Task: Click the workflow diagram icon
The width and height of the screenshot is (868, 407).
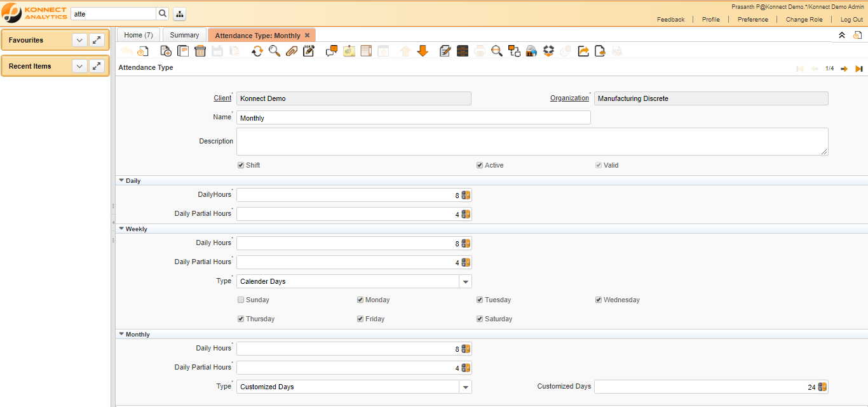Action: tap(514, 51)
